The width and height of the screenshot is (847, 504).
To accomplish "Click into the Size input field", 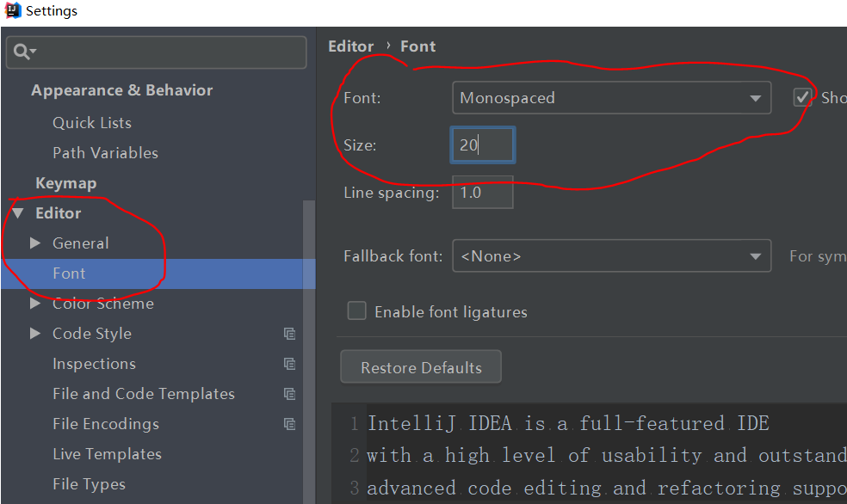I will click(483, 145).
